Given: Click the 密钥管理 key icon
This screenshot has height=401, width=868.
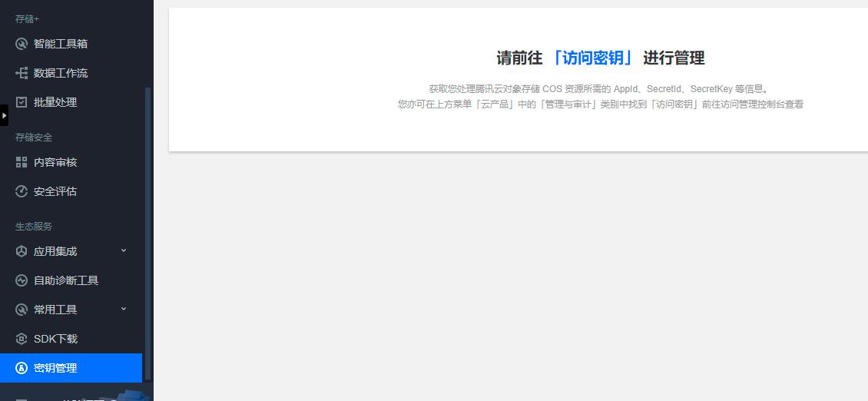Looking at the screenshot, I should 22,368.
